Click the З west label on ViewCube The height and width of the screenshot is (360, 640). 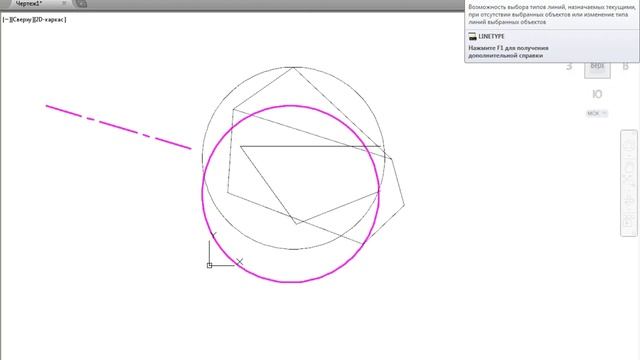pyautogui.click(x=569, y=66)
